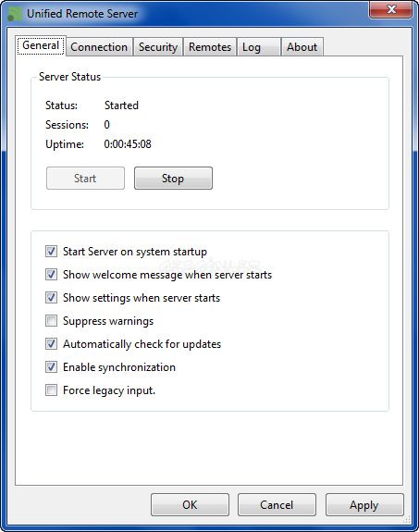Enable Force legacy input option
Screen dimensions: 419x532
(x=51, y=390)
